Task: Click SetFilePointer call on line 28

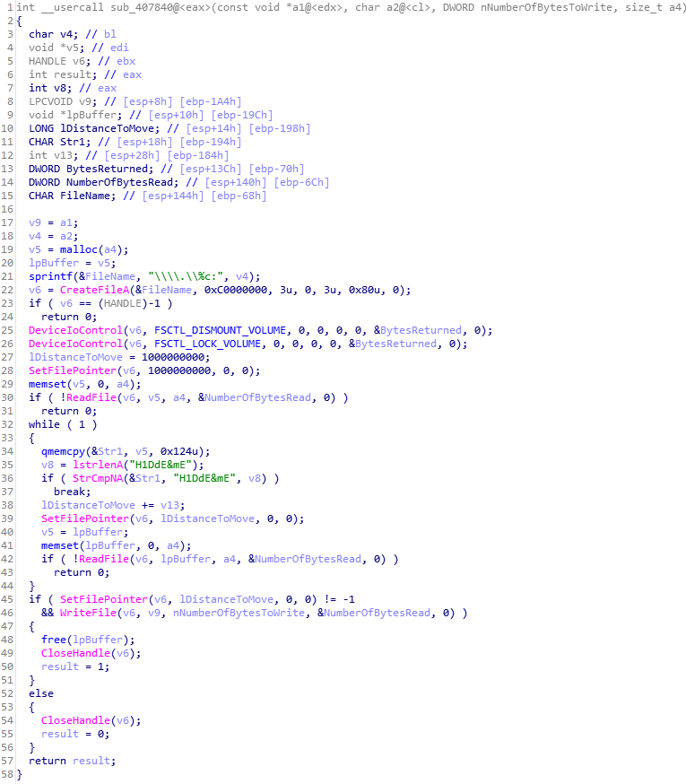Action: (73, 371)
